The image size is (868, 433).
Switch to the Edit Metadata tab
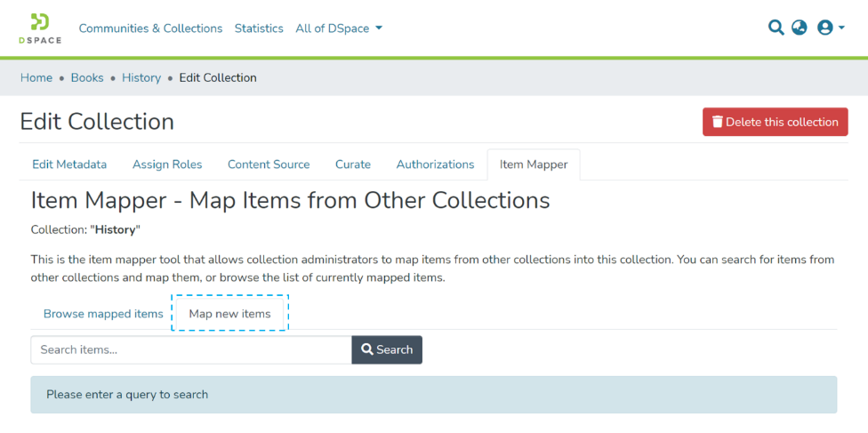point(69,164)
